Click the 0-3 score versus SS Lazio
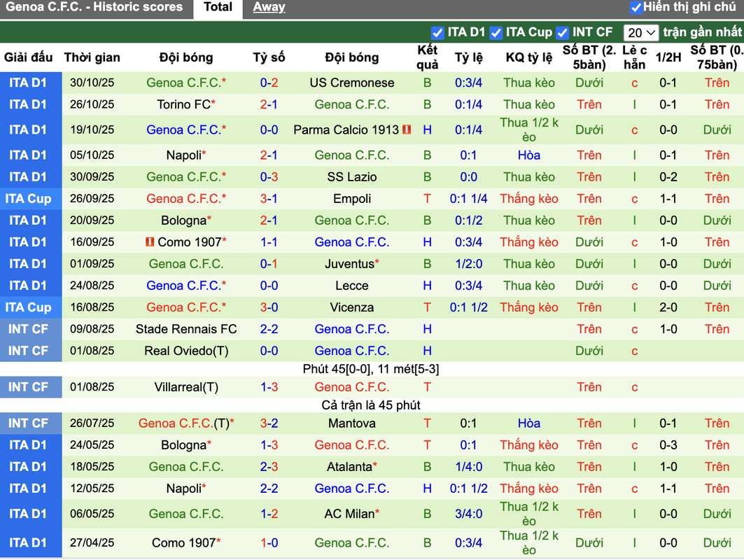 click(x=269, y=177)
